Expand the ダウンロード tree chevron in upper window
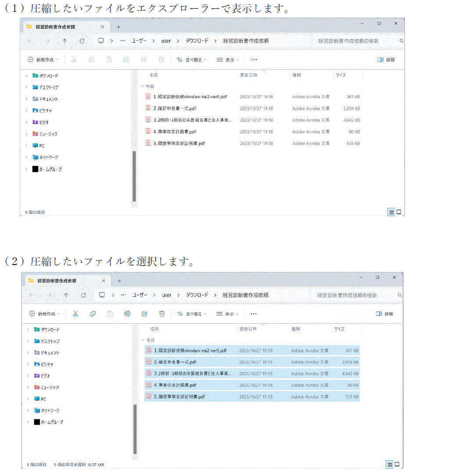The width and height of the screenshot is (472, 476). click(x=27, y=75)
